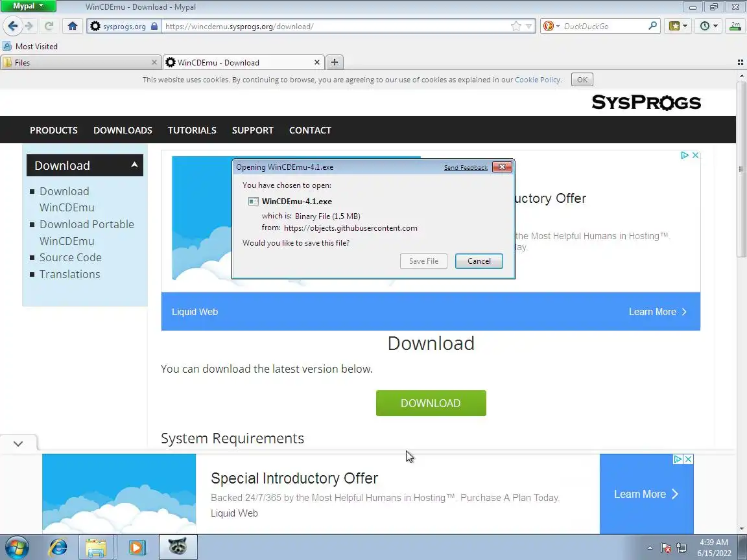Click the DuckDuckGo search input field
Image resolution: width=747 pixels, height=560 pixels.
click(x=604, y=26)
